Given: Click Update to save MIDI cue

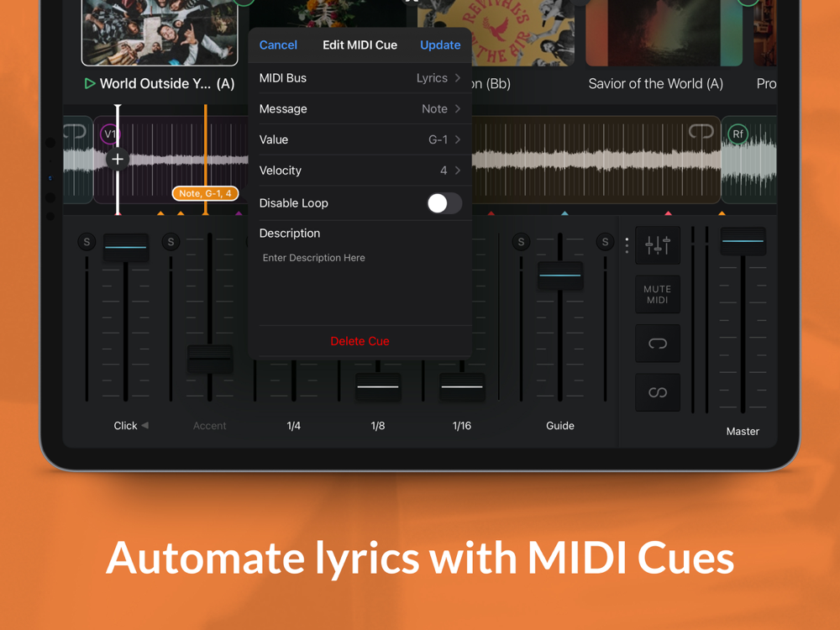Looking at the screenshot, I should [440, 45].
